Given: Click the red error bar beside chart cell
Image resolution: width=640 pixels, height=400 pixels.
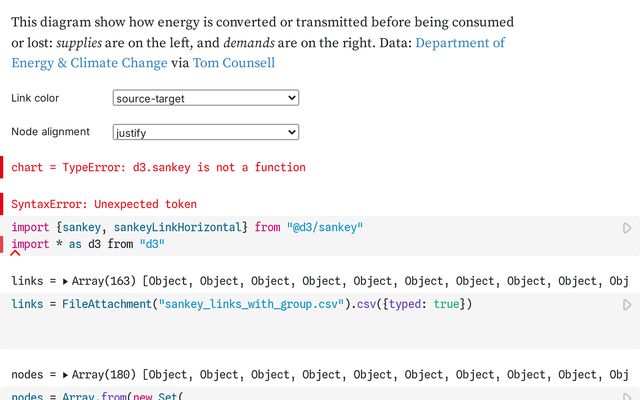Looking at the screenshot, I should click(x=2, y=167).
